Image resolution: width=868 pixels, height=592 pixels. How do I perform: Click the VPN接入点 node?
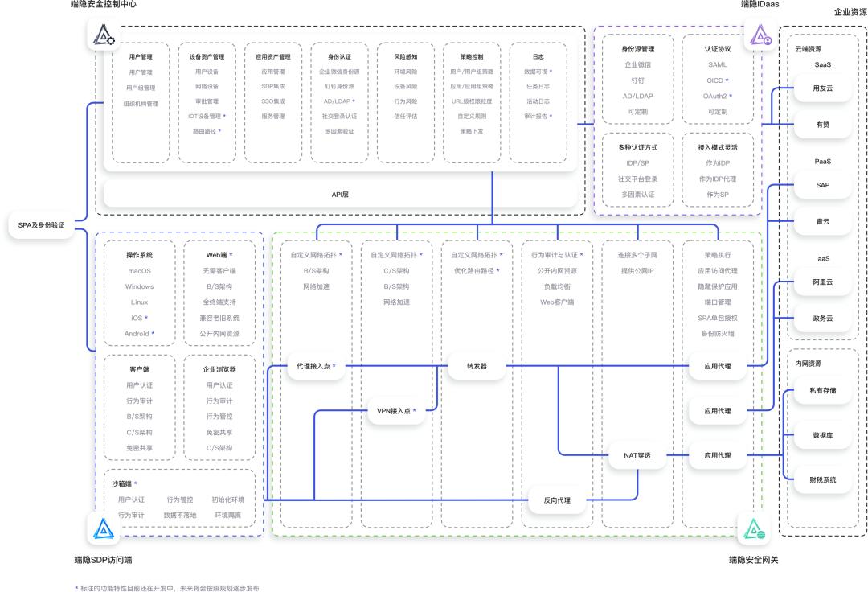(396, 410)
